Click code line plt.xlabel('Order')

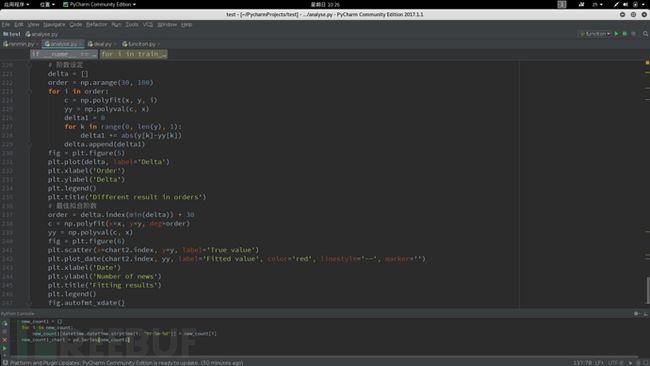tap(86, 171)
